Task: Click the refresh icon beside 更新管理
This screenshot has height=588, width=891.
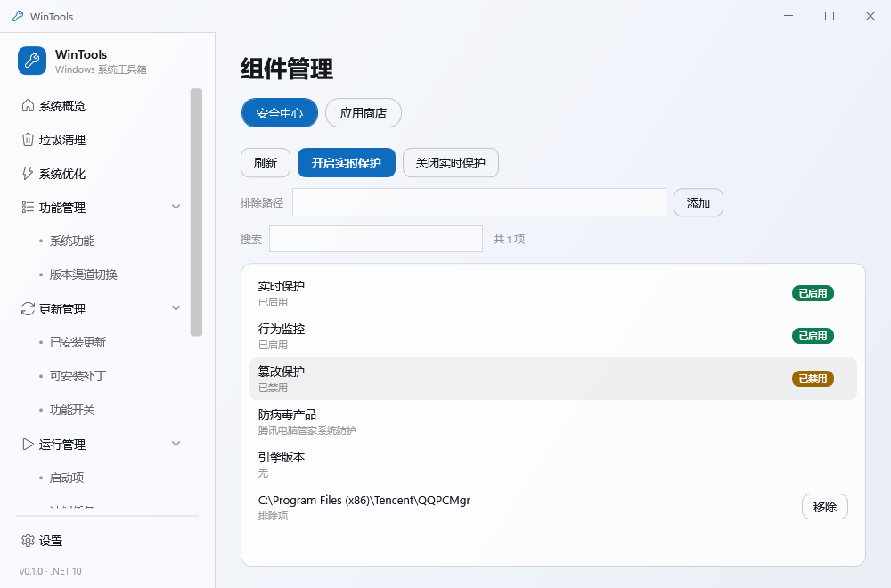Action: coord(28,308)
